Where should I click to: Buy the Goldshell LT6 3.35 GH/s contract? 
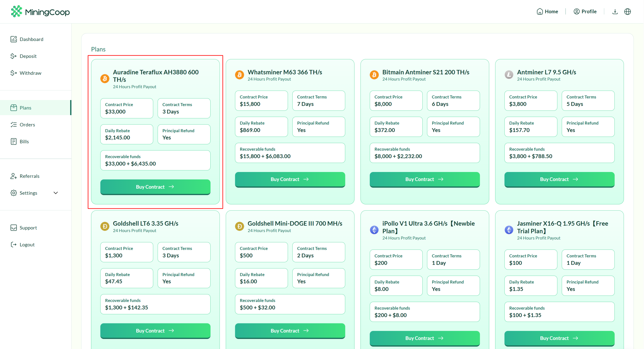(155, 331)
